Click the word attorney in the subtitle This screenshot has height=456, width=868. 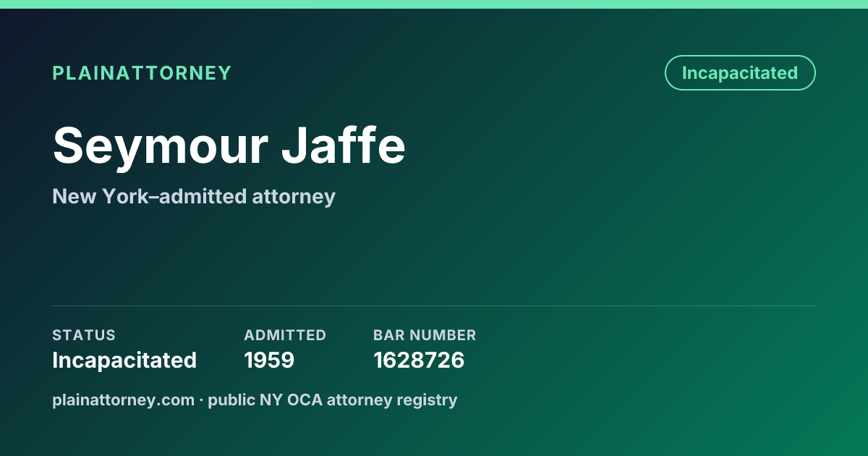294,196
